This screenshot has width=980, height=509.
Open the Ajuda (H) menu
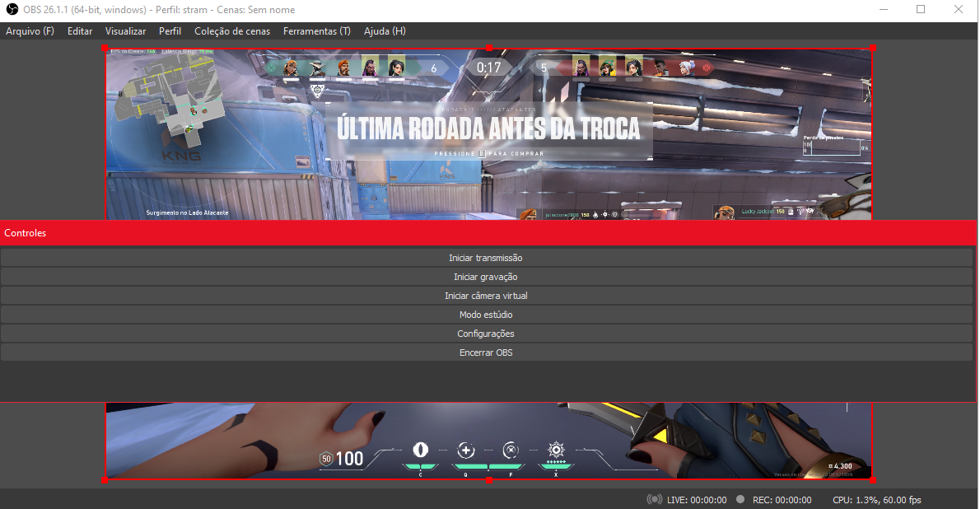pos(385,31)
